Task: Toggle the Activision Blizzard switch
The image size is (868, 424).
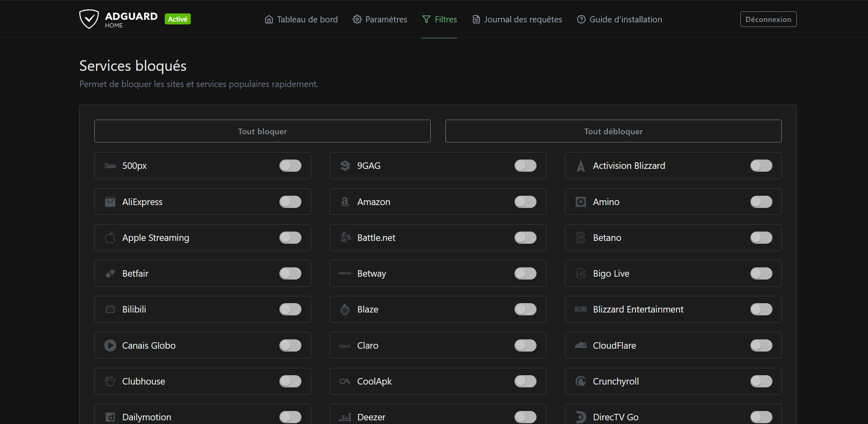Action: [761, 166]
